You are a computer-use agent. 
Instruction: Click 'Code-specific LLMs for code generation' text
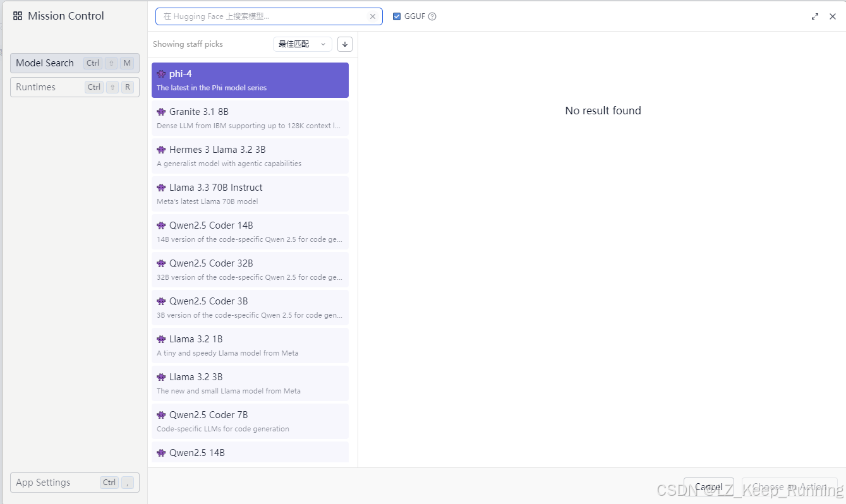click(x=223, y=429)
